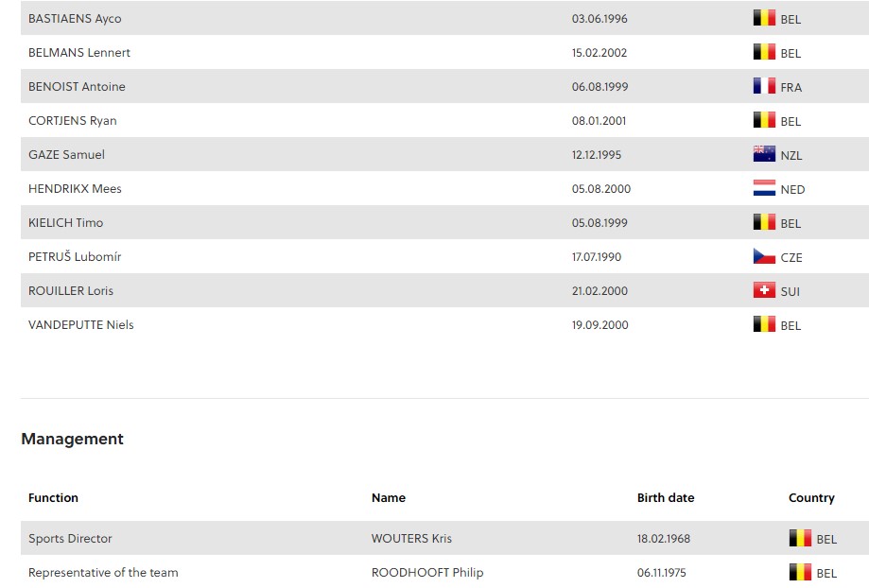Click the Function column header
This screenshot has height=588, width=869.
[x=53, y=497]
